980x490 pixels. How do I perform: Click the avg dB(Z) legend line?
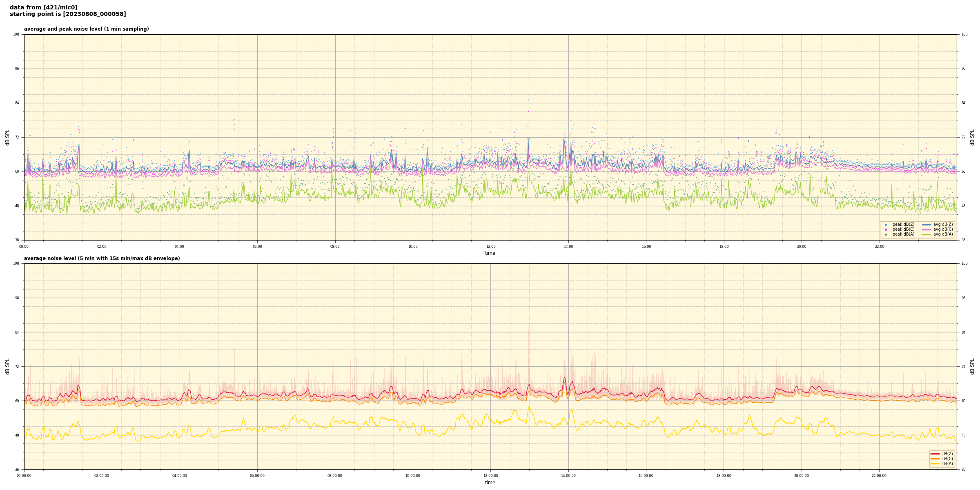pos(927,225)
